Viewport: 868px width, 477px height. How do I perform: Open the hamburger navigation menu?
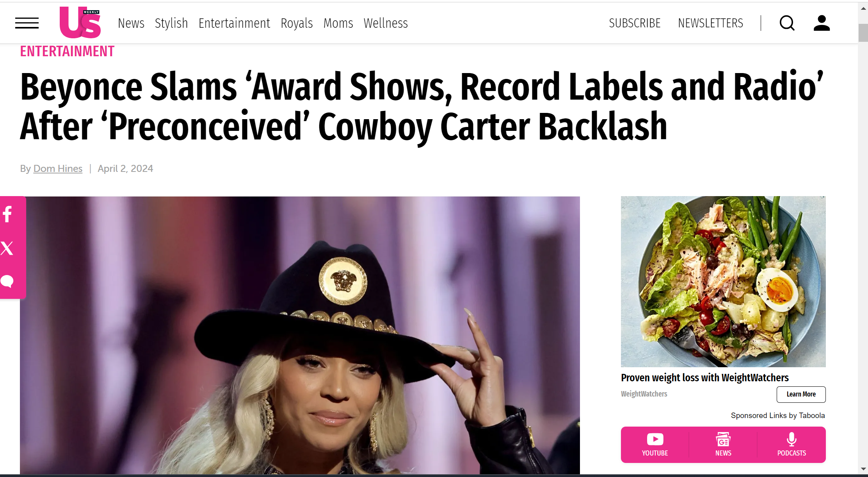27,23
